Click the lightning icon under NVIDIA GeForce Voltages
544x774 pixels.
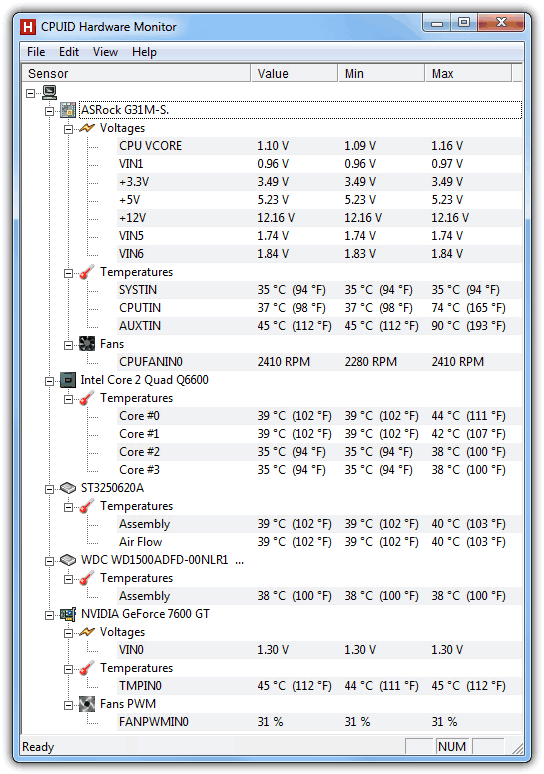point(87,632)
